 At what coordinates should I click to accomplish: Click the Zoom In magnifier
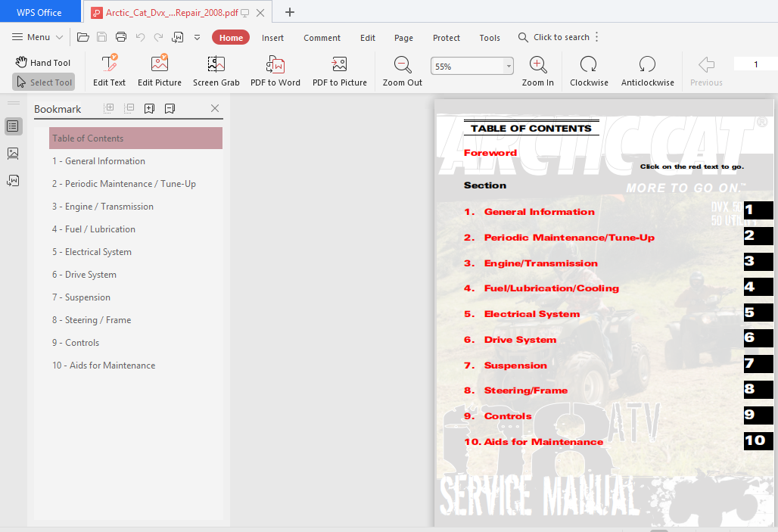click(x=538, y=70)
